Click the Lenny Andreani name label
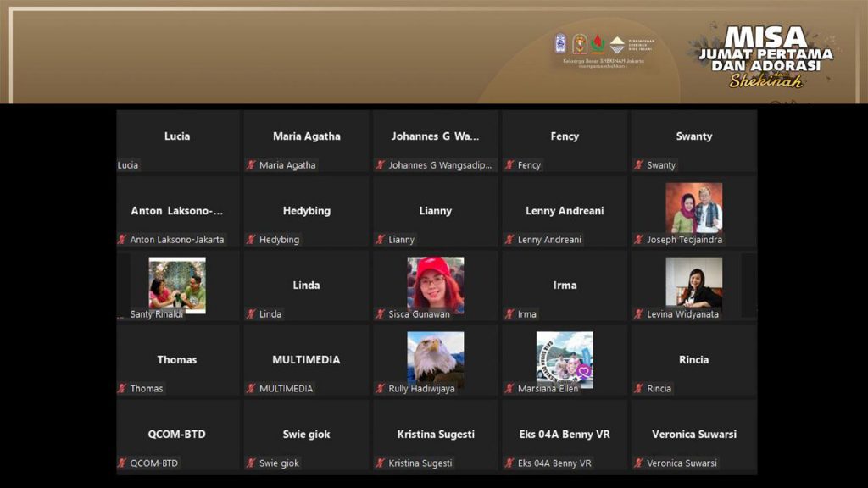 [x=549, y=240]
